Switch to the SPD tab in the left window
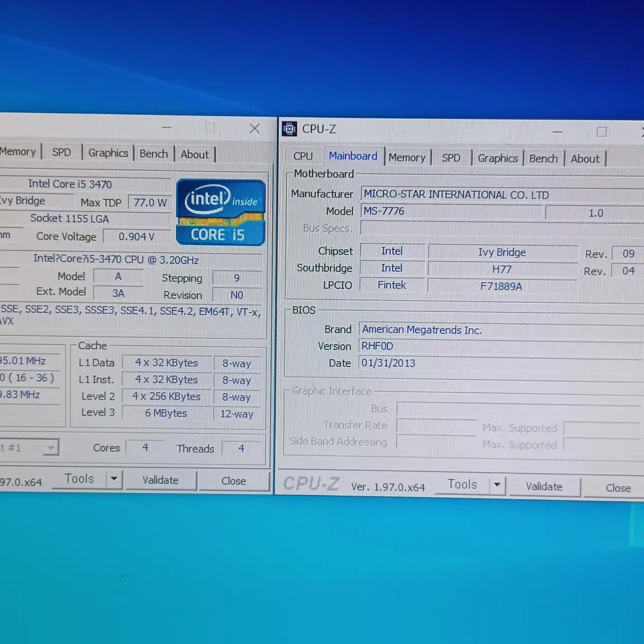644x644 pixels. 61,153
